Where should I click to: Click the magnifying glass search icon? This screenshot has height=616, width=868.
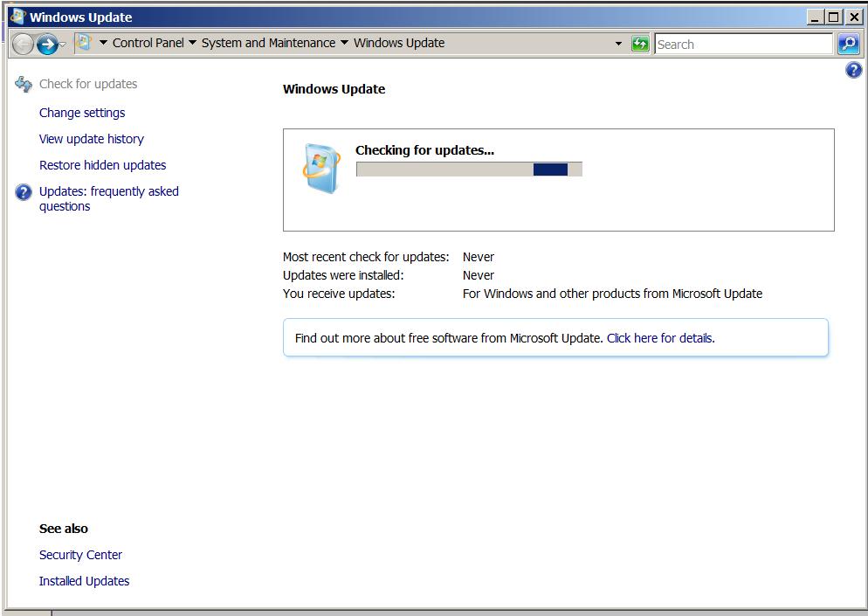click(848, 43)
